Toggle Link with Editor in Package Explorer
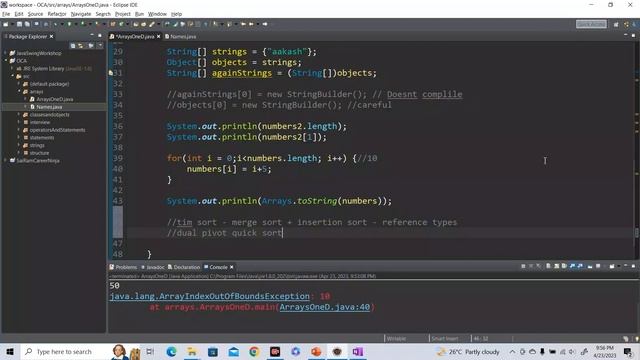This screenshot has width=640, height=360. point(80,46)
